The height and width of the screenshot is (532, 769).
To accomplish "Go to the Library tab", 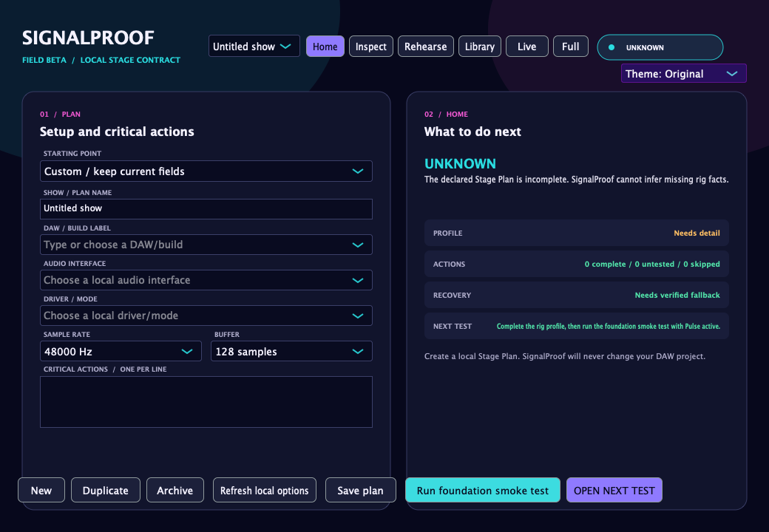I will pyautogui.click(x=480, y=47).
